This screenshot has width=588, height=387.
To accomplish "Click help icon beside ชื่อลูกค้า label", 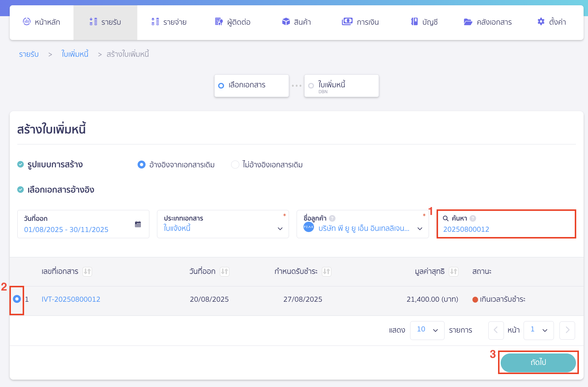I will pos(332,218).
